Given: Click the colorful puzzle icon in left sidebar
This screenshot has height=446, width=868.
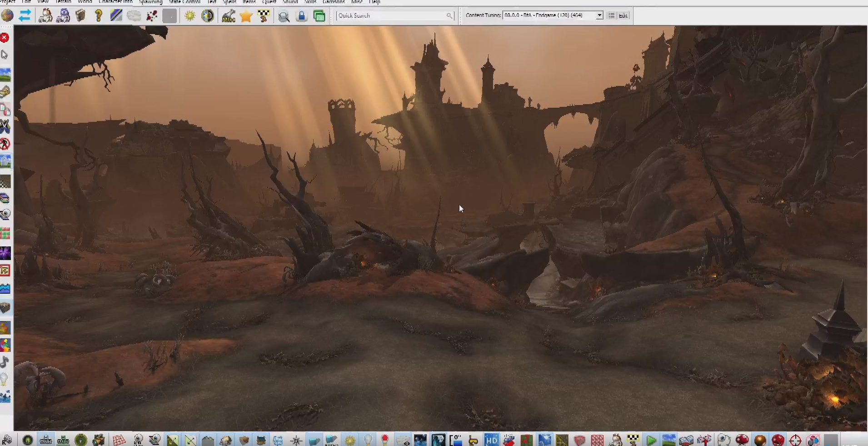Looking at the screenshot, I should coord(5,345).
